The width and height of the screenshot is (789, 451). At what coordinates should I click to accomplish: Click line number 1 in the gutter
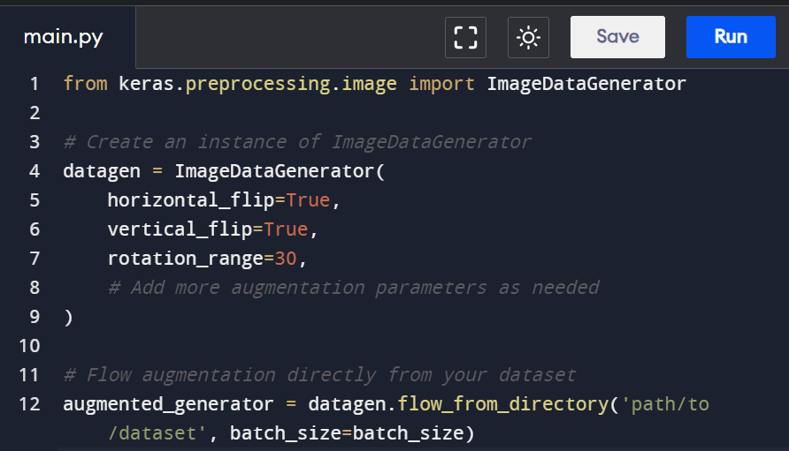35,84
